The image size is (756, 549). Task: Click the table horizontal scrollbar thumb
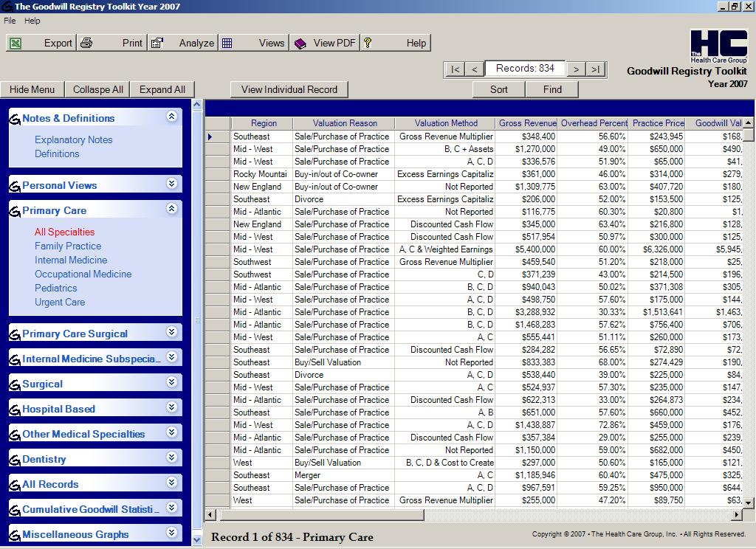tap(322, 515)
